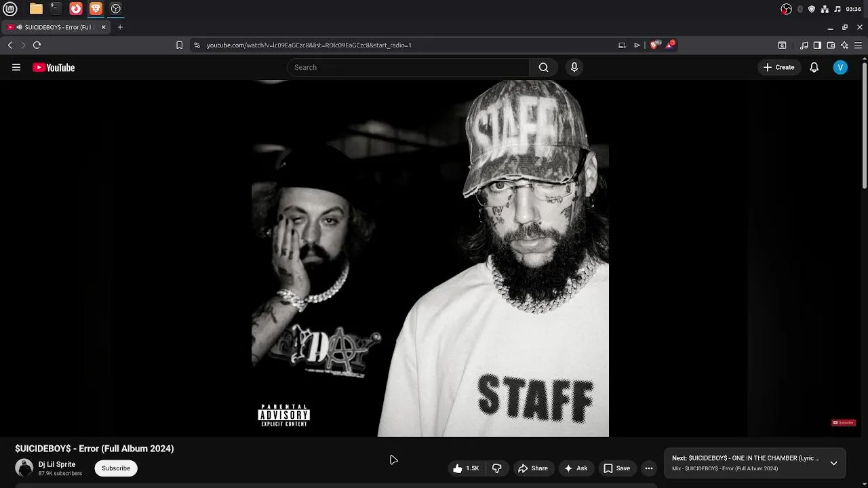Click the send/playlist arrow icon

click(637, 45)
